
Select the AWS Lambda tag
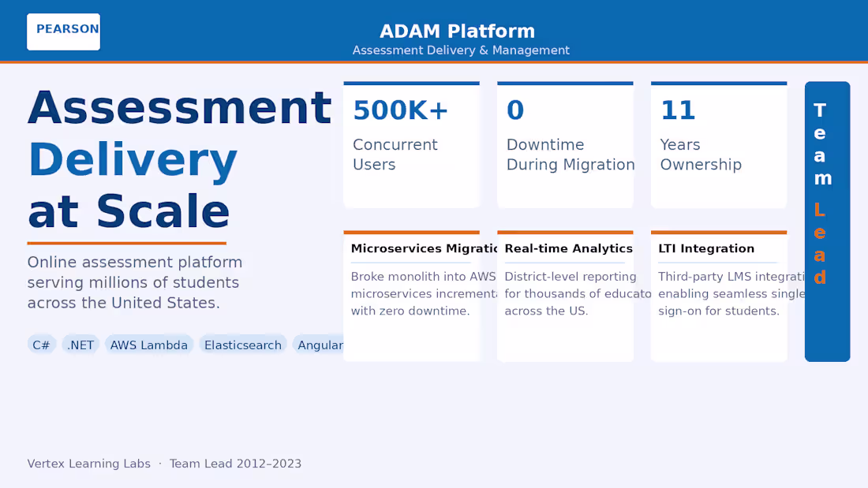coord(149,345)
